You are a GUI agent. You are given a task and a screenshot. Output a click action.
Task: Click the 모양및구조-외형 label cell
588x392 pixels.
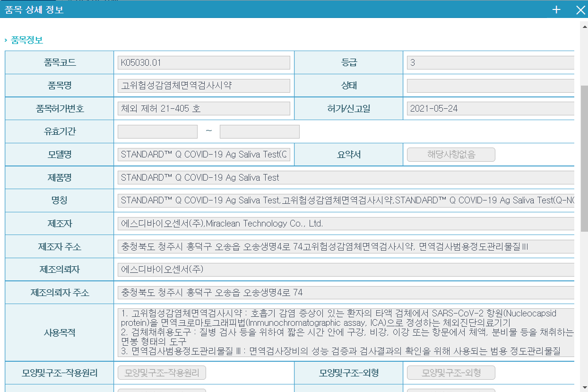[349, 373]
